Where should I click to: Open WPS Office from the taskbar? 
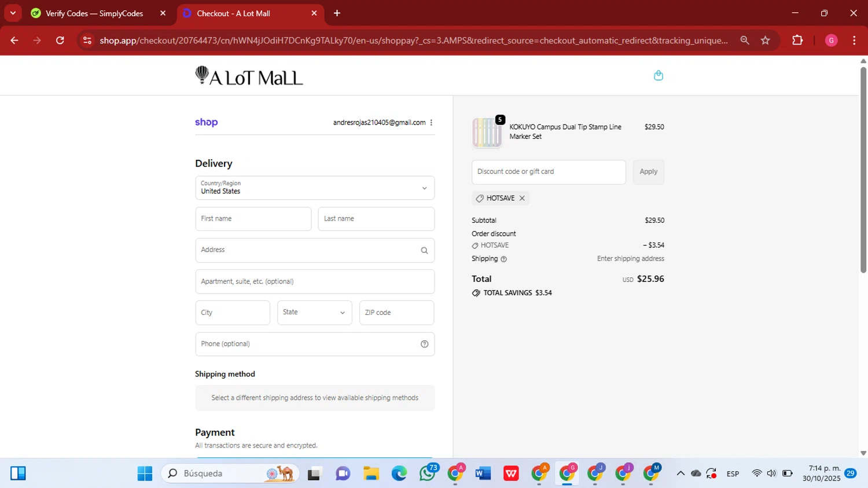pos(511,474)
